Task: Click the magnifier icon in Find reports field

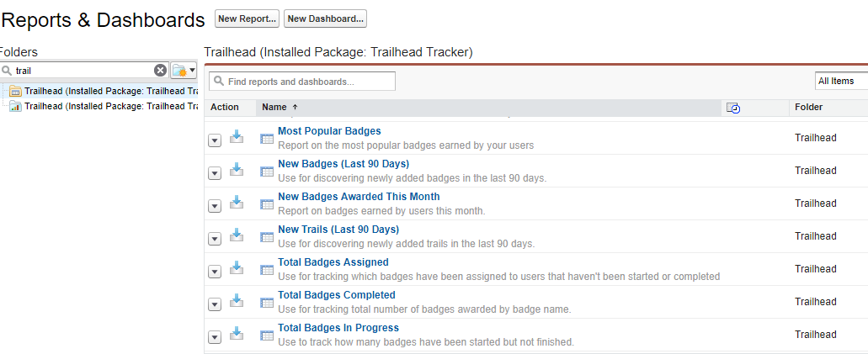Action: click(x=219, y=82)
